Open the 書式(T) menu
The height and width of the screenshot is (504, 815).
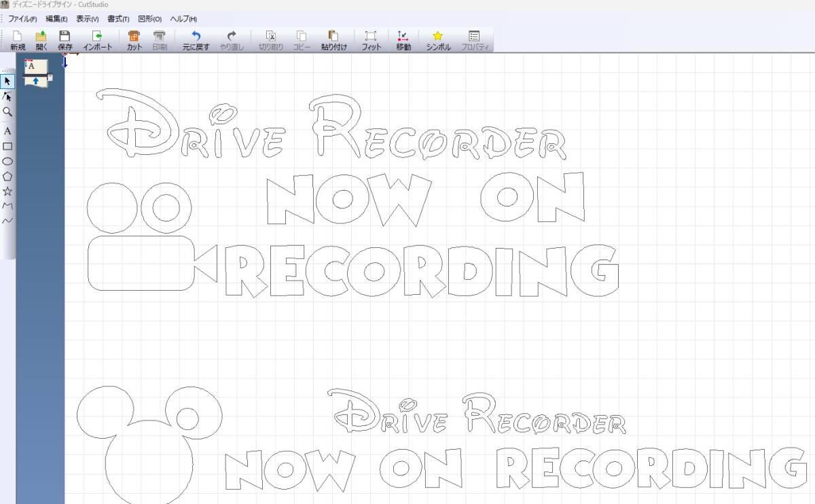click(x=118, y=19)
